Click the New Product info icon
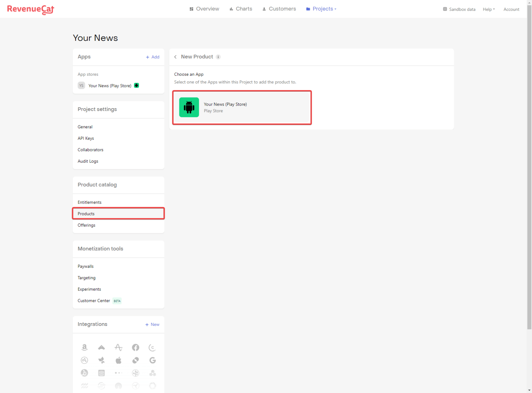Image resolution: width=532 pixels, height=393 pixels. click(x=218, y=57)
